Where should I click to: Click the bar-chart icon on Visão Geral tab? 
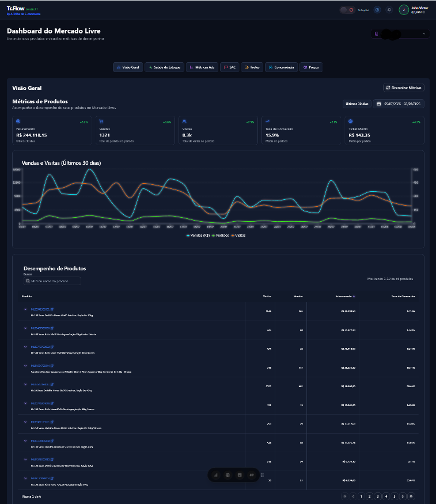pos(119,67)
